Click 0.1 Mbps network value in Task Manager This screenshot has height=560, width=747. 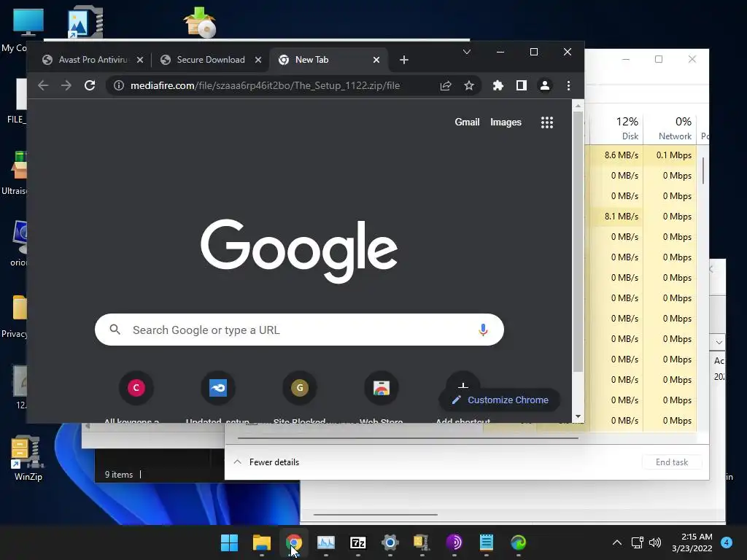pyautogui.click(x=673, y=155)
